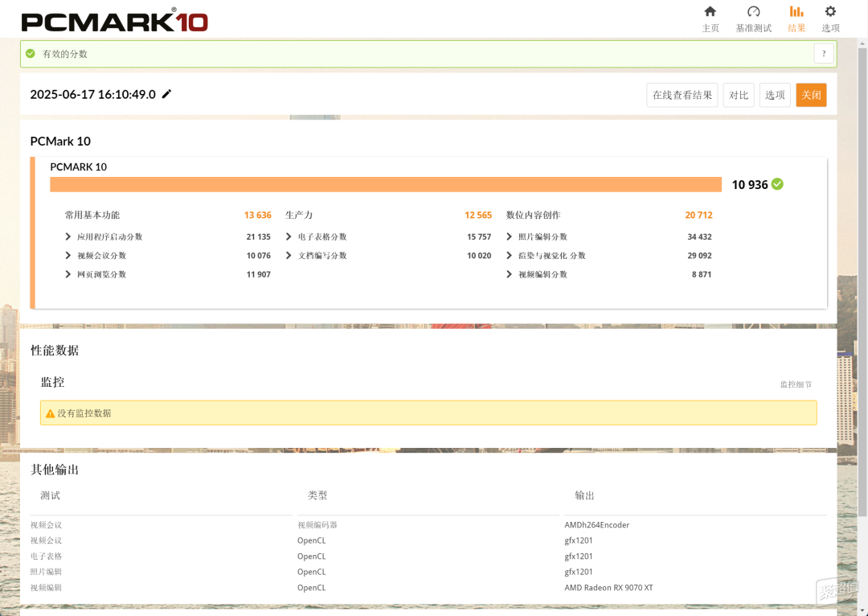Expand 文档编写分数 row
Screen dimensions: 868x616
pos(289,256)
